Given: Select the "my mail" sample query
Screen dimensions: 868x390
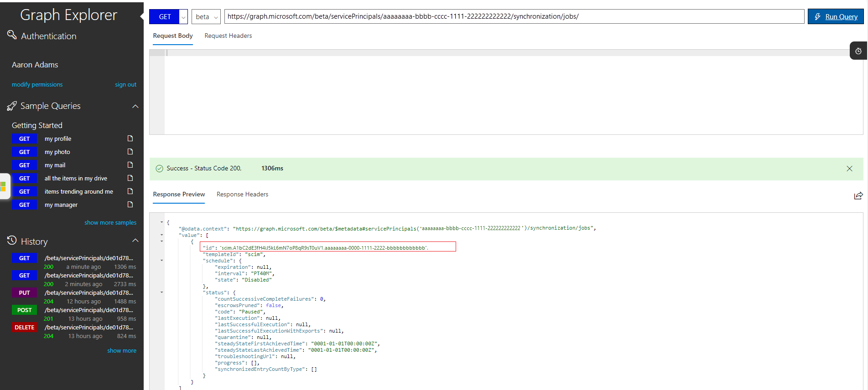Looking at the screenshot, I should pos(55,165).
